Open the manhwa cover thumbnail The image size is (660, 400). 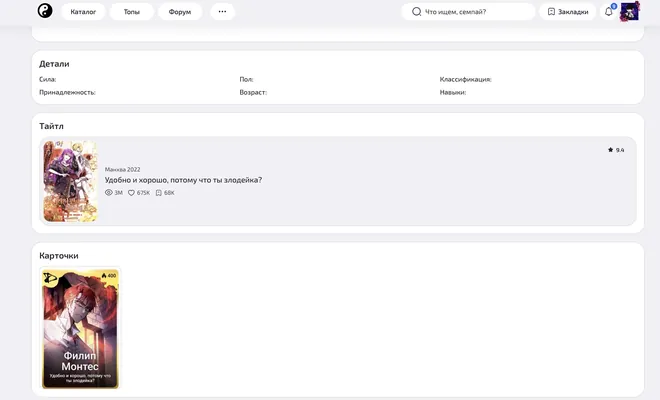click(71, 181)
